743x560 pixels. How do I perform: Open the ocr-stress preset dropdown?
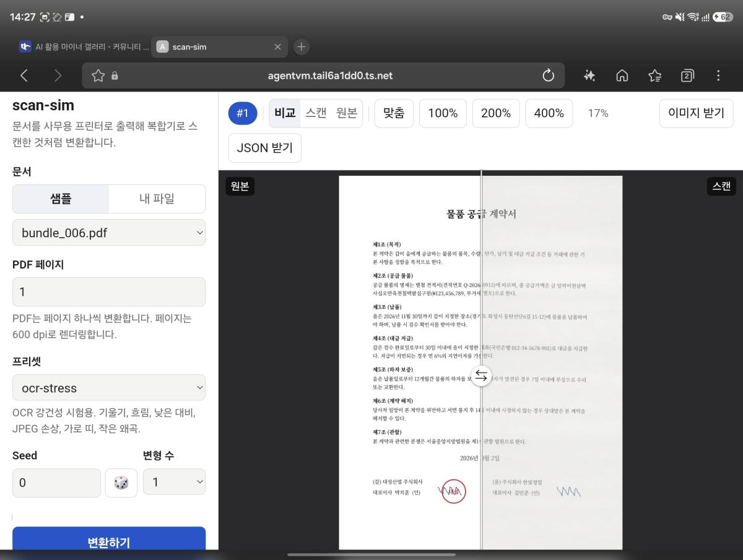(109, 388)
